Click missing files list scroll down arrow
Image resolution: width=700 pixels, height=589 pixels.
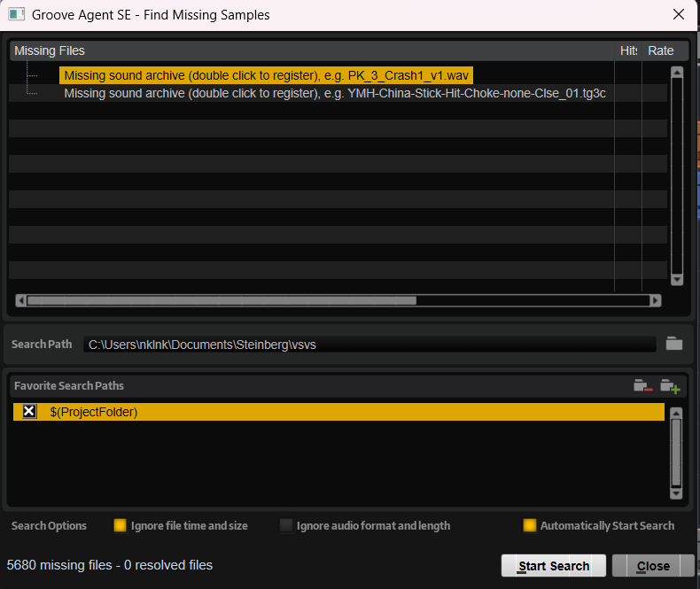(x=677, y=280)
